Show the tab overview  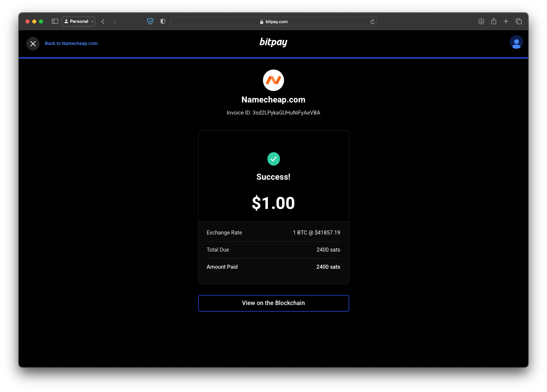(x=518, y=21)
